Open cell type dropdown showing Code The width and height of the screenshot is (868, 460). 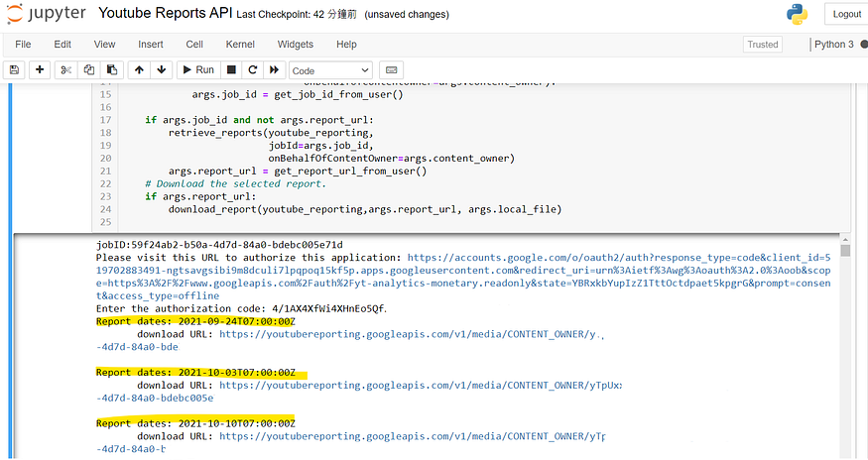tap(330, 70)
